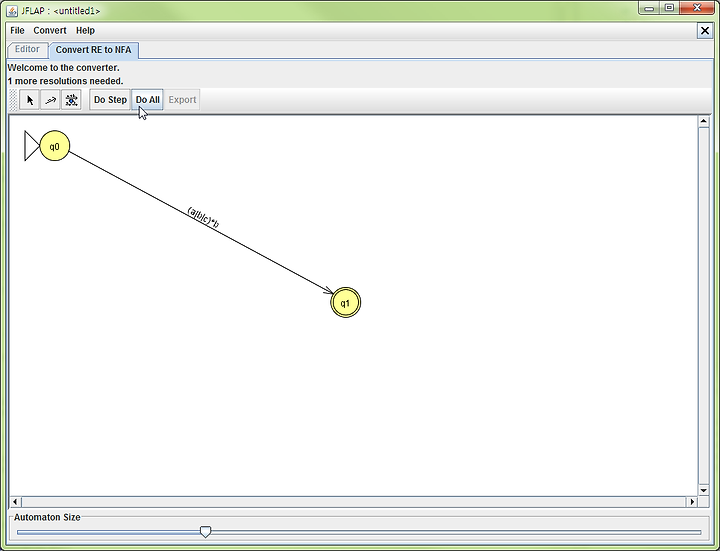Open the File menu

click(17, 30)
